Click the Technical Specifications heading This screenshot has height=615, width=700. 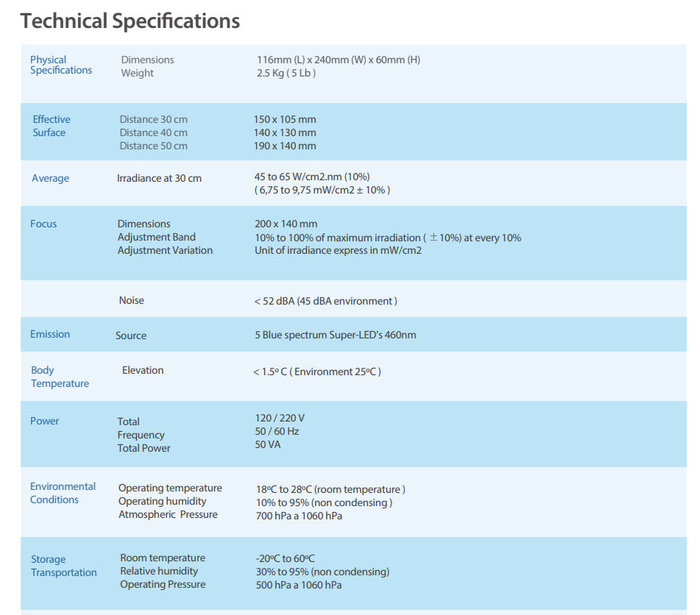point(130,21)
